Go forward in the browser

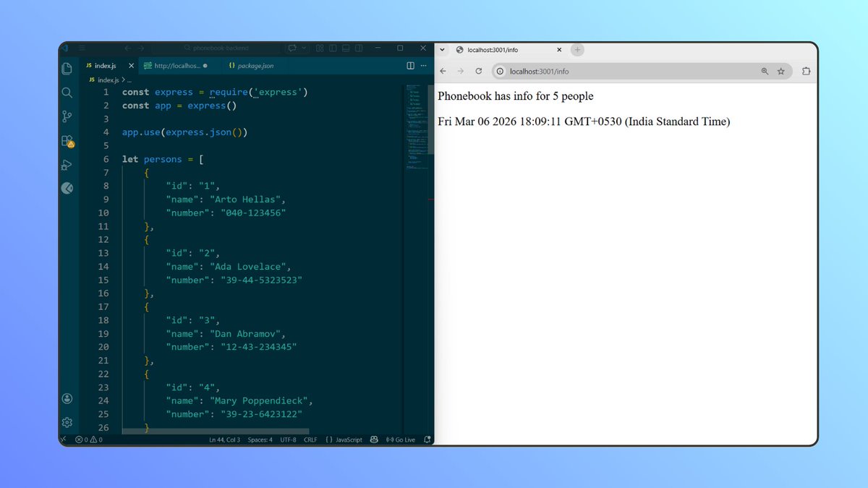pos(460,72)
